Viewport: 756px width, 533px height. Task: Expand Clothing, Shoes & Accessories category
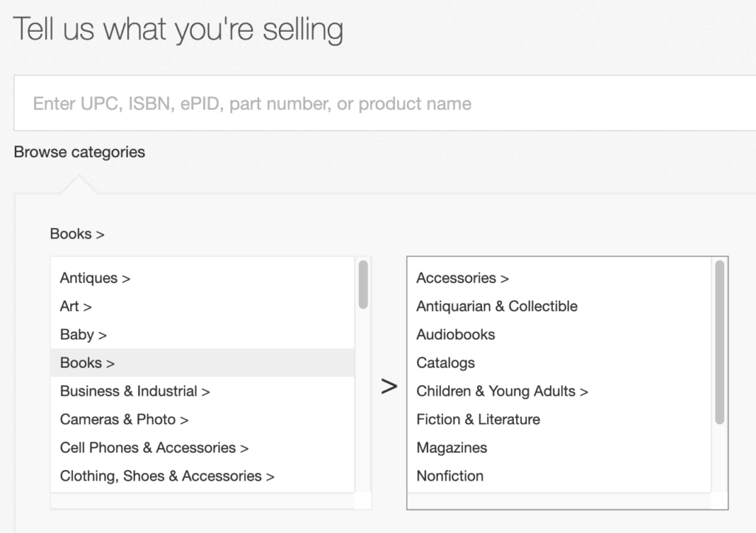pos(202,476)
